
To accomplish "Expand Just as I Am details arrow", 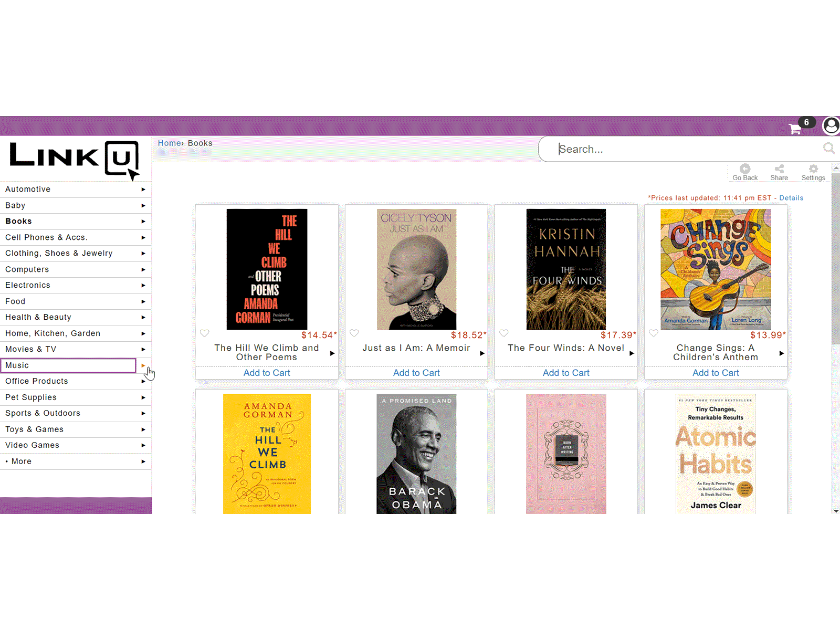I will click(x=482, y=353).
